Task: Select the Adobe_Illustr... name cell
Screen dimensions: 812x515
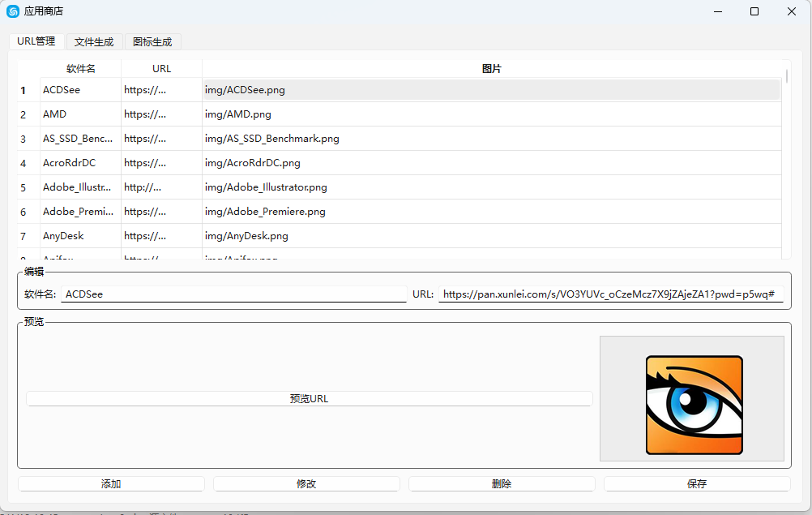Action: [x=81, y=187]
